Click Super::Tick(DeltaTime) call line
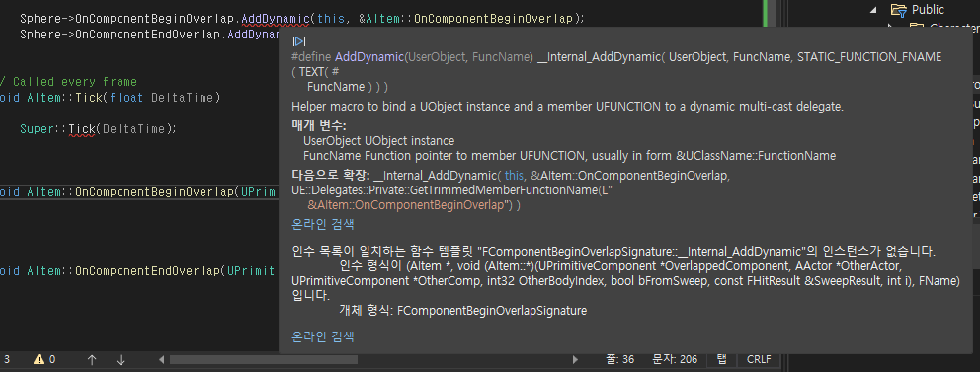Image resolution: width=980 pixels, height=372 pixels. [98, 129]
